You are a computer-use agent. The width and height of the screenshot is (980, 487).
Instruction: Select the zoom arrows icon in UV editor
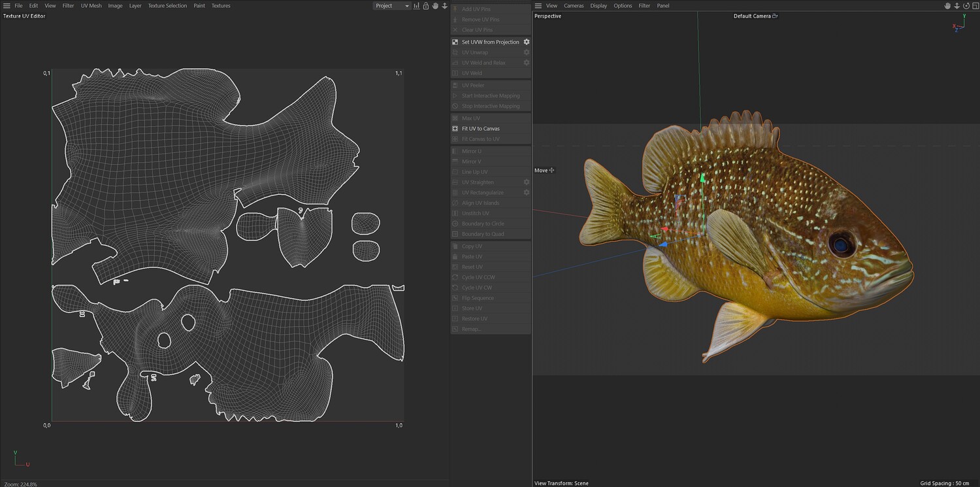coord(445,6)
